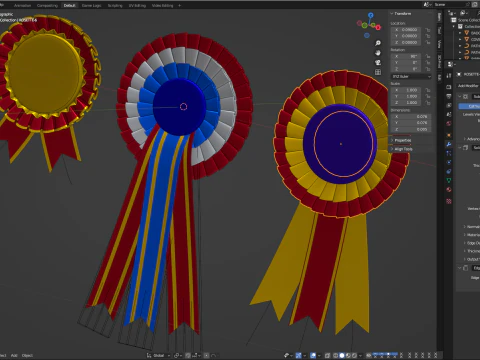The width and height of the screenshot is (480, 360).
Task: Open the Render properties tab icon
Action: 449,87
